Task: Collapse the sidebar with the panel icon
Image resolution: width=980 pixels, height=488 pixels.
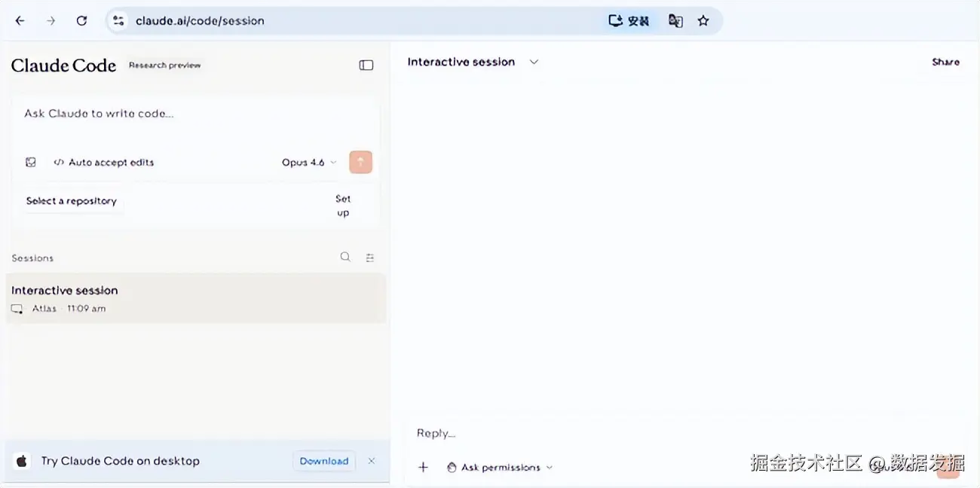Action: click(366, 66)
